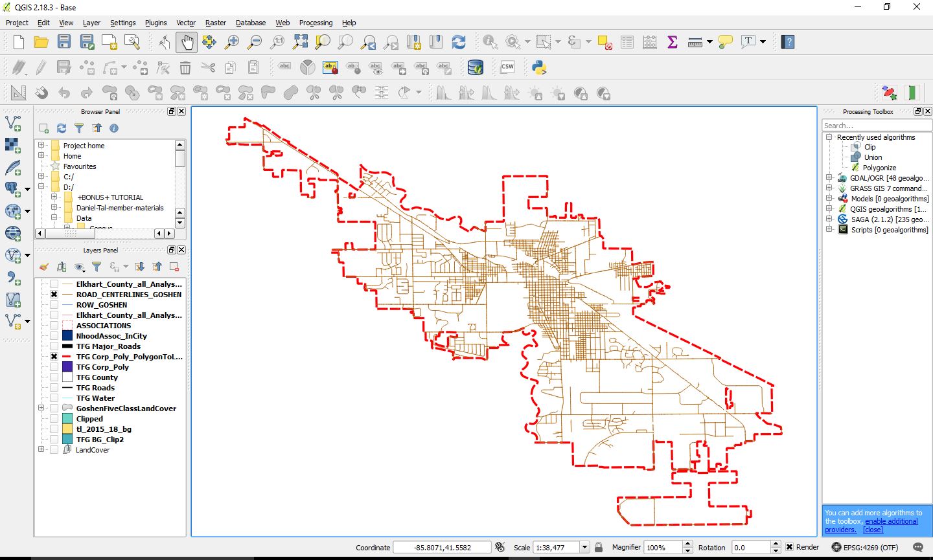Click the cut features scissors icon
Viewport: 933px width, 560px height.
[208, 67]
